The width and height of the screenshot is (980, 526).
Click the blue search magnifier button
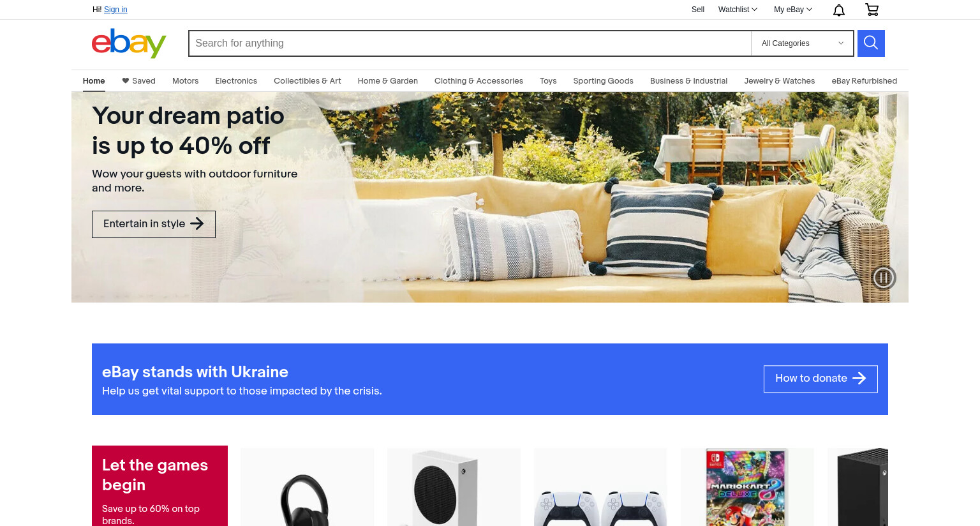coord(871,43)
